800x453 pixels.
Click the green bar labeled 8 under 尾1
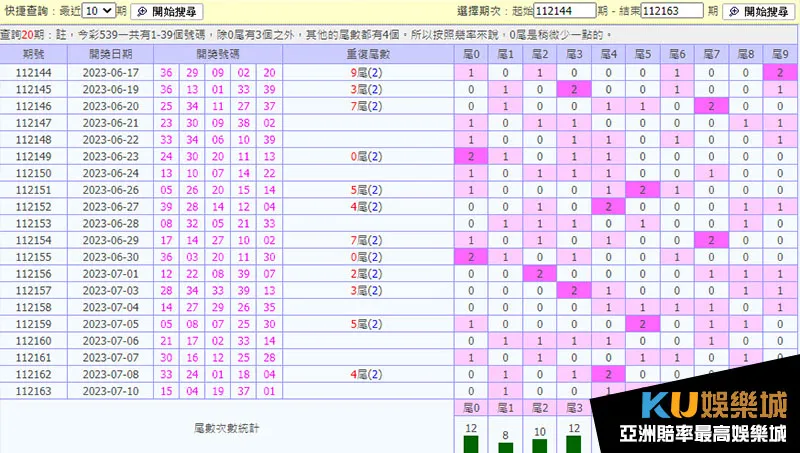(505, 447)
